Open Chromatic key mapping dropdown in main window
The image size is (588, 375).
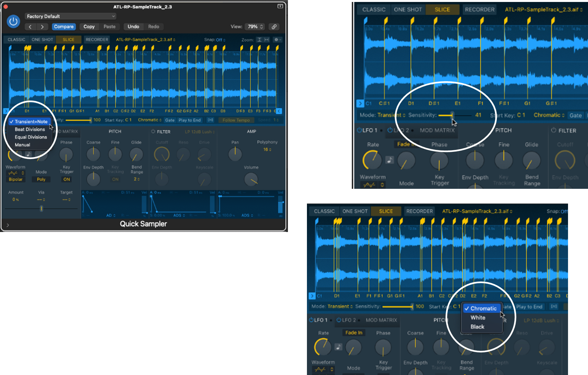tap(150, 120)
